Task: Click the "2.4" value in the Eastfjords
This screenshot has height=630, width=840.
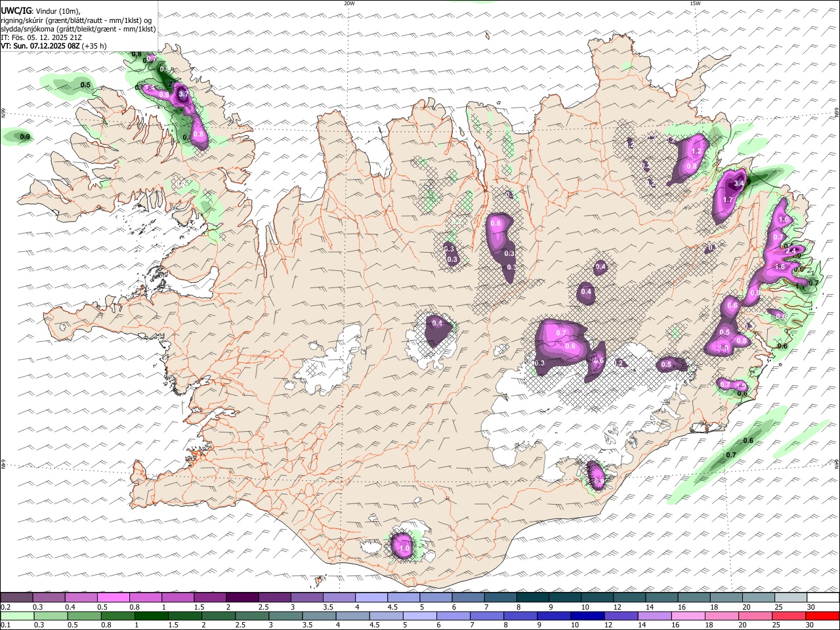Action: point(791,250)
